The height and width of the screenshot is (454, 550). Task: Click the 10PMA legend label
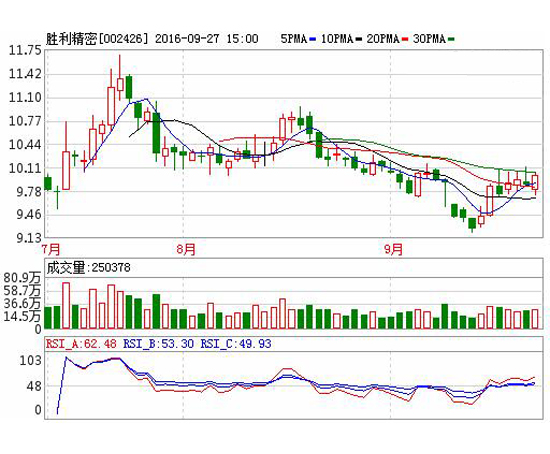tap(337, 39)
